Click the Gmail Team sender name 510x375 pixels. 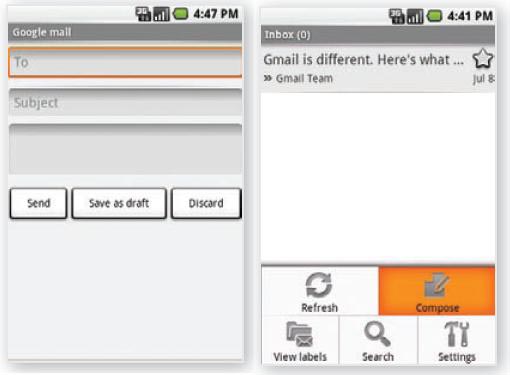click(304, 78)
